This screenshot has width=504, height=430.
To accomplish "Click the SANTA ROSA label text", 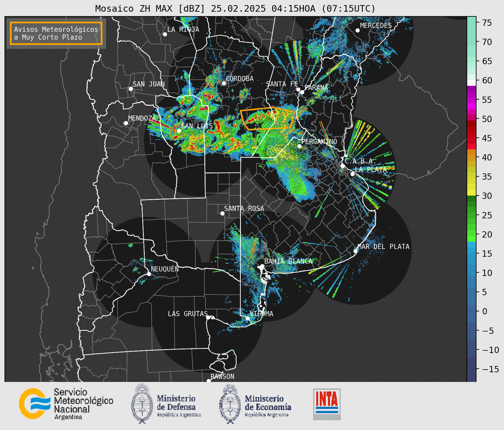I will [x=244, y=208].
